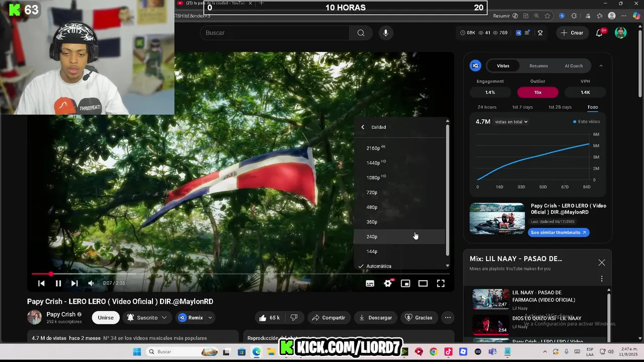644x362 pixels.
Task: Choose 144p quality
Action: point(399,251)
